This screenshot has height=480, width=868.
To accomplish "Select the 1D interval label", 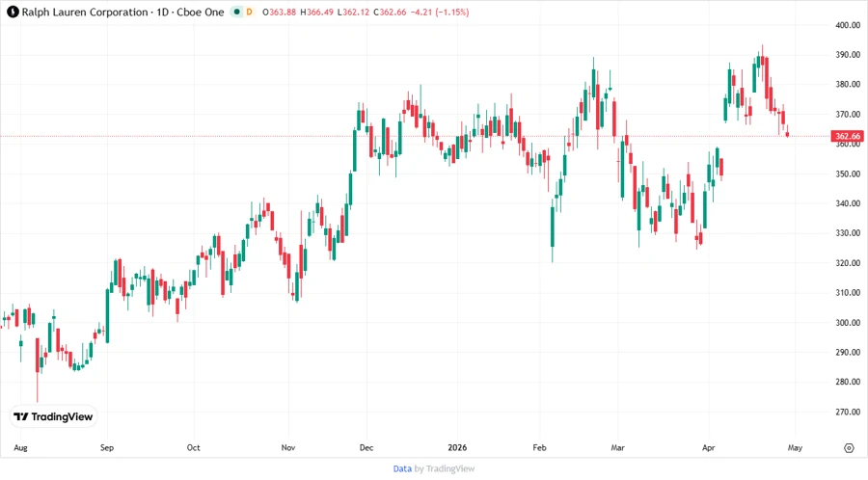I will [163, 13].
